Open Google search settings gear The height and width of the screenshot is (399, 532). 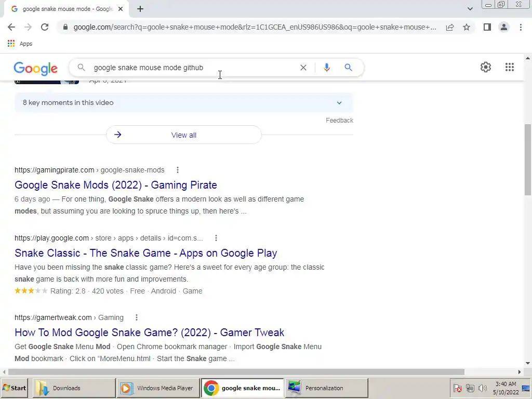[x=486, y=67]
